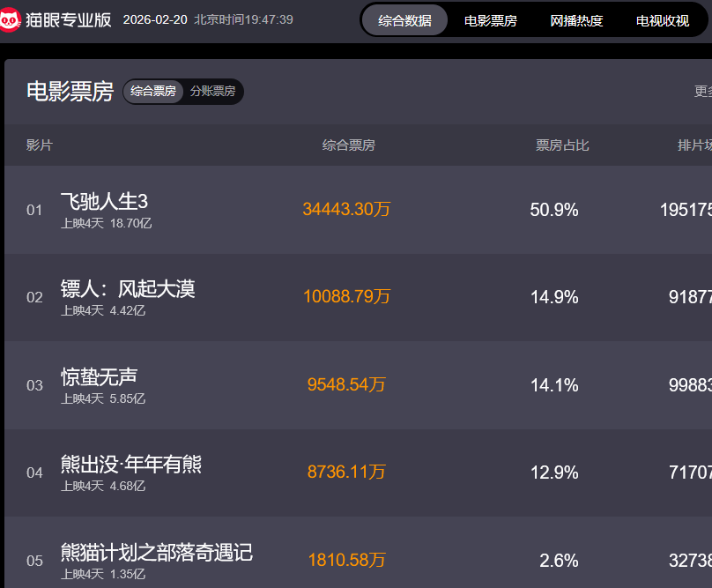Click the 电影票房 section heading
Image resolution: width=712 pixels, height=588 pixels.
(x=70, y=92)
